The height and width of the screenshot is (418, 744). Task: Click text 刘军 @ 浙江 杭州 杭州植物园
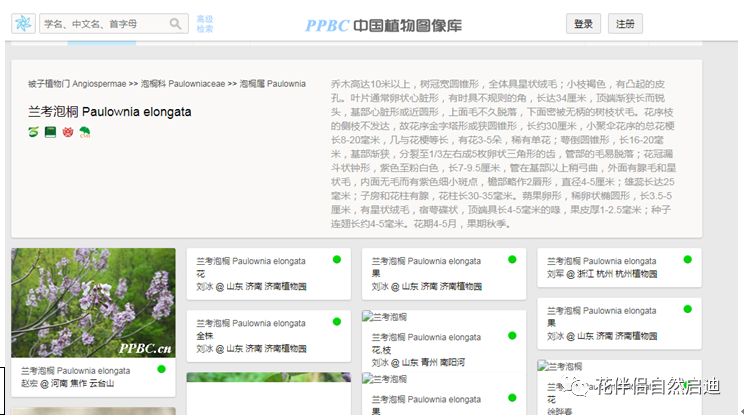(602, 274)
